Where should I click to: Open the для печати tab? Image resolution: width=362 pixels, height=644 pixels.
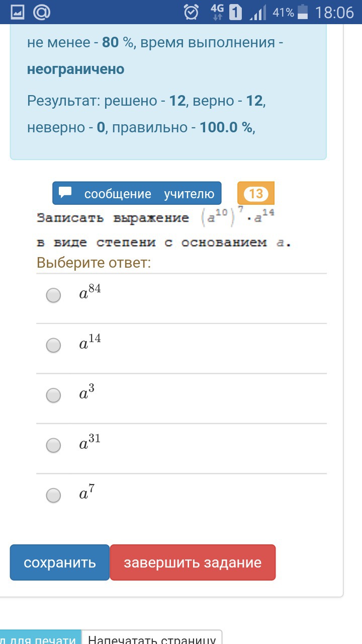coord(40,637)
